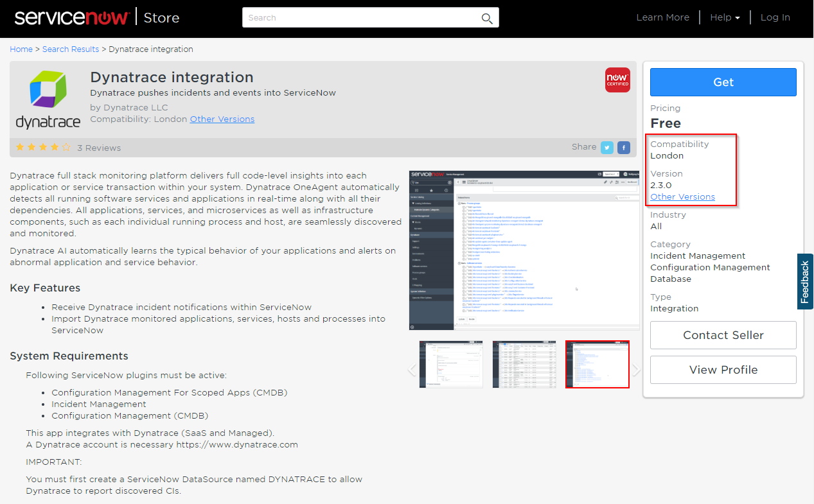Click the https://www.dynatrace.com URL text

pyautogui.click(x=237, y=444)
